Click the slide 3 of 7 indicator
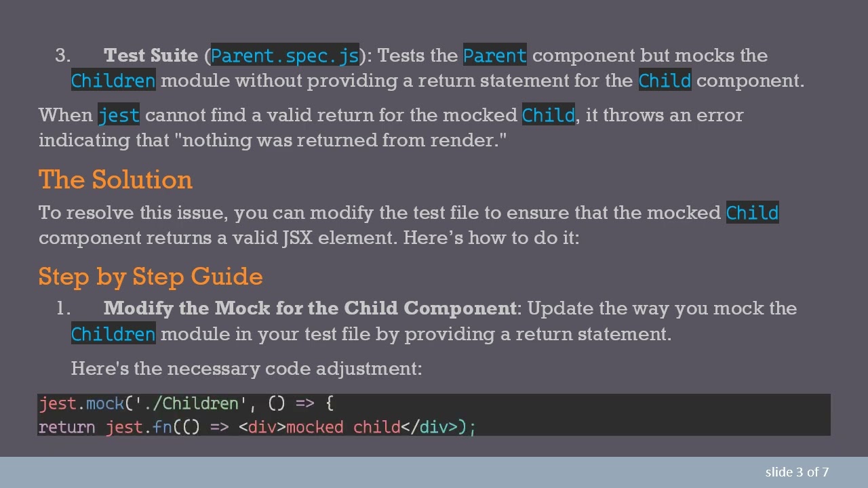868x488 pixels. [x=797, y=472]
